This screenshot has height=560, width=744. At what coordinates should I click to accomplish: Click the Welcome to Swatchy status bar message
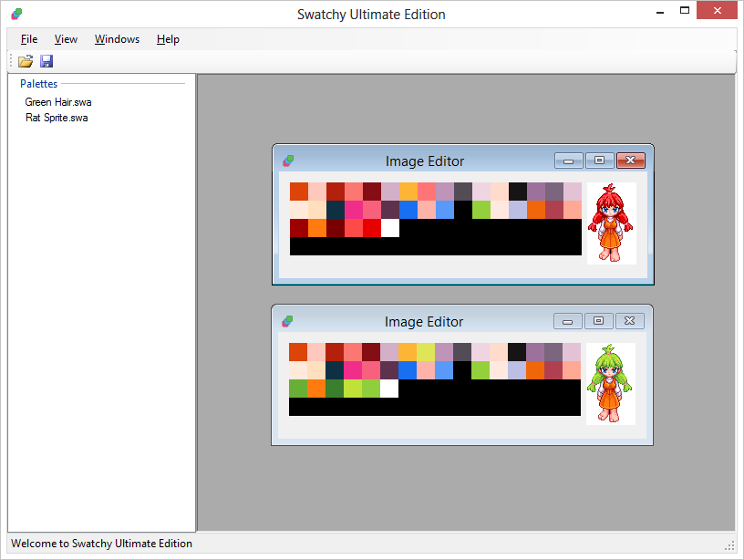point(101,544)
